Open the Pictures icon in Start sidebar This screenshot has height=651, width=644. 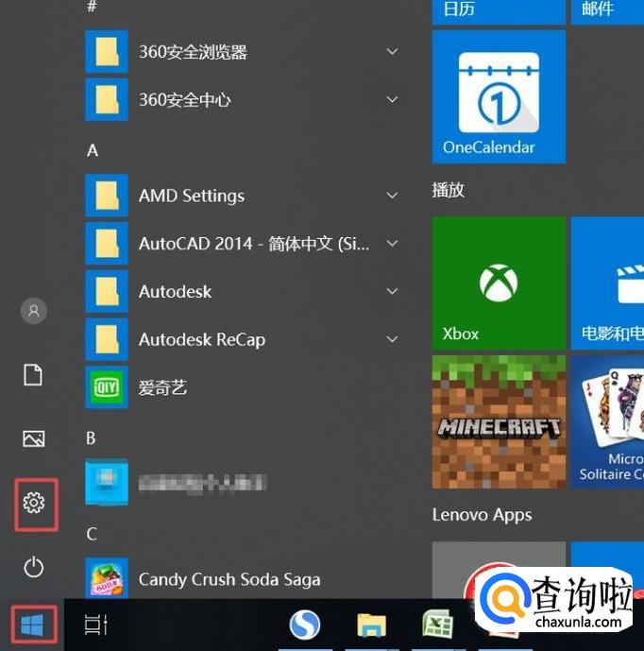click(x=34, y=438)
